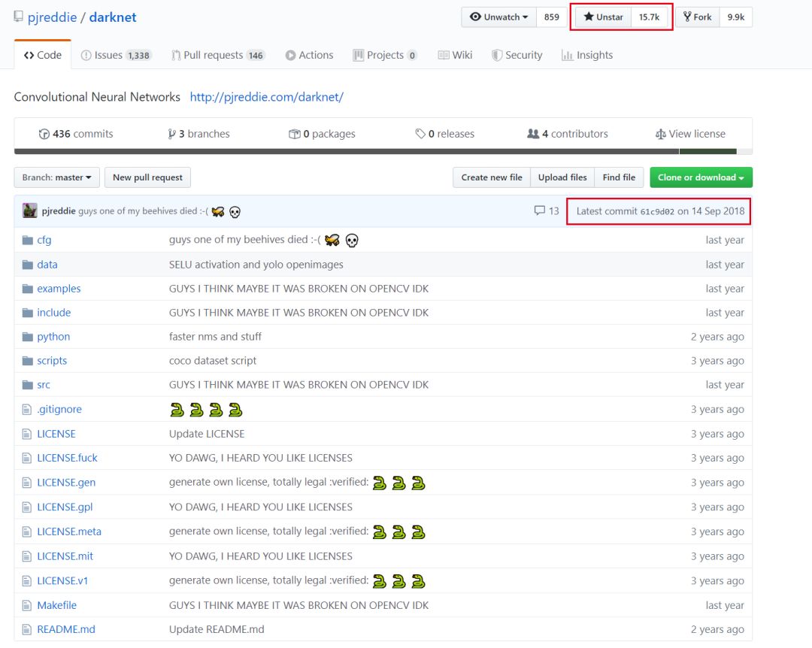Click the Unstar star button
The height and width of the screenshot is (648, 812).
click(x=603, y=17)
